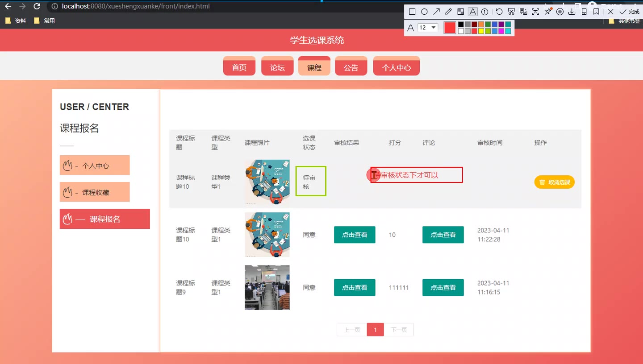The width and height of the screenshot is (643, 364).
Task: Click page number 1 in pagination
Action: click(x=376, y=330)
